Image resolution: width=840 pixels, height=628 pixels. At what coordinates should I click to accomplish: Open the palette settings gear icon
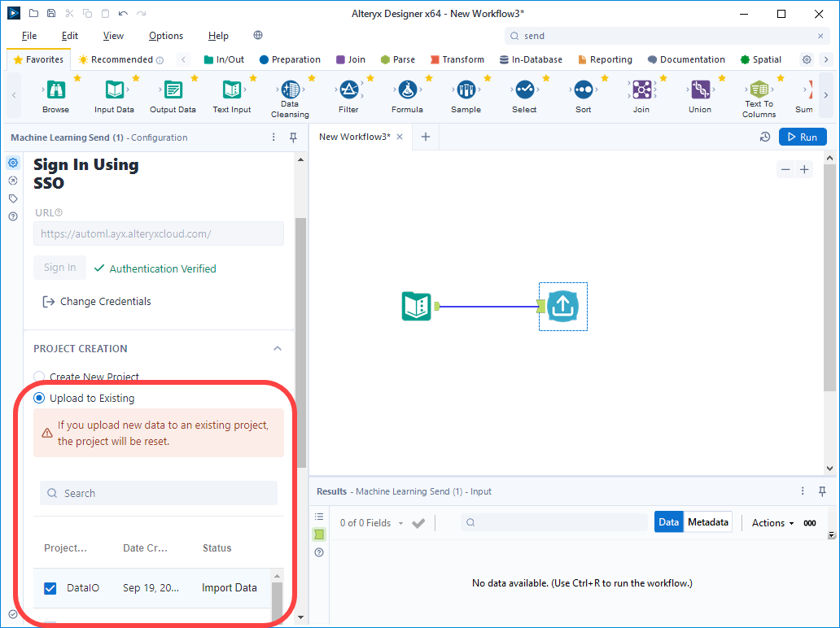(807, 59)
